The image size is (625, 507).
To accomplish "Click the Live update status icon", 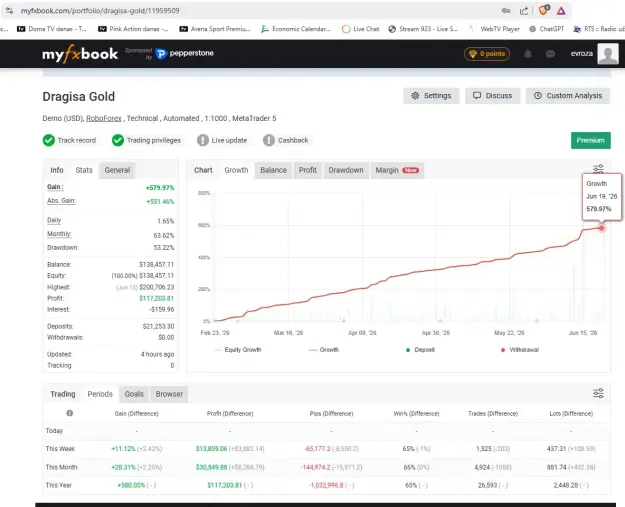I will coord(203,140).
